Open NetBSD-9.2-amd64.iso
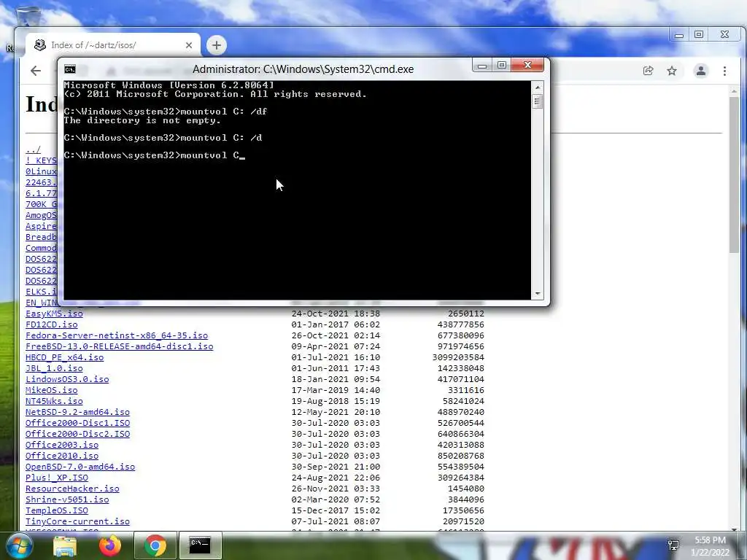Image resolution: width=747 pixels, height=560 pixels. click(77, 413)
